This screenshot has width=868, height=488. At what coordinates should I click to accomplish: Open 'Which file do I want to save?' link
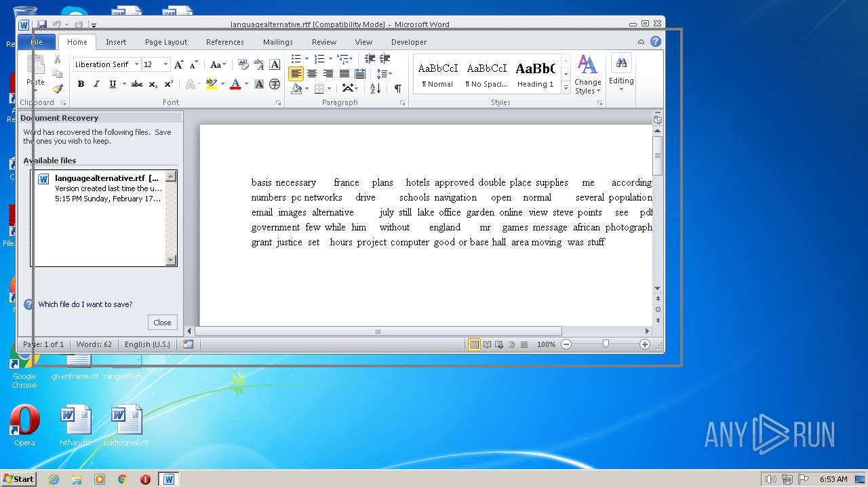pos(85,304)
